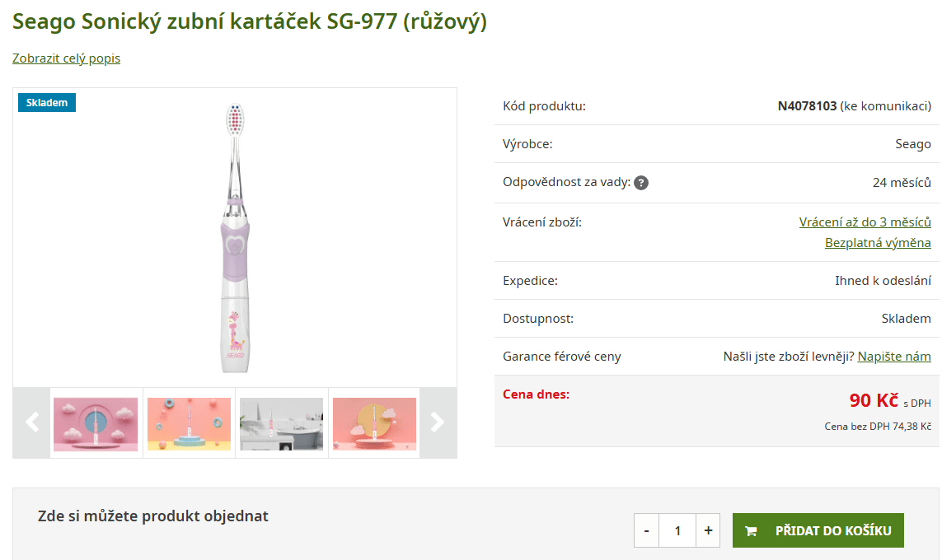Click PŘIDAT DO KOŠÍKU to add to cart

tap(818, 530)
